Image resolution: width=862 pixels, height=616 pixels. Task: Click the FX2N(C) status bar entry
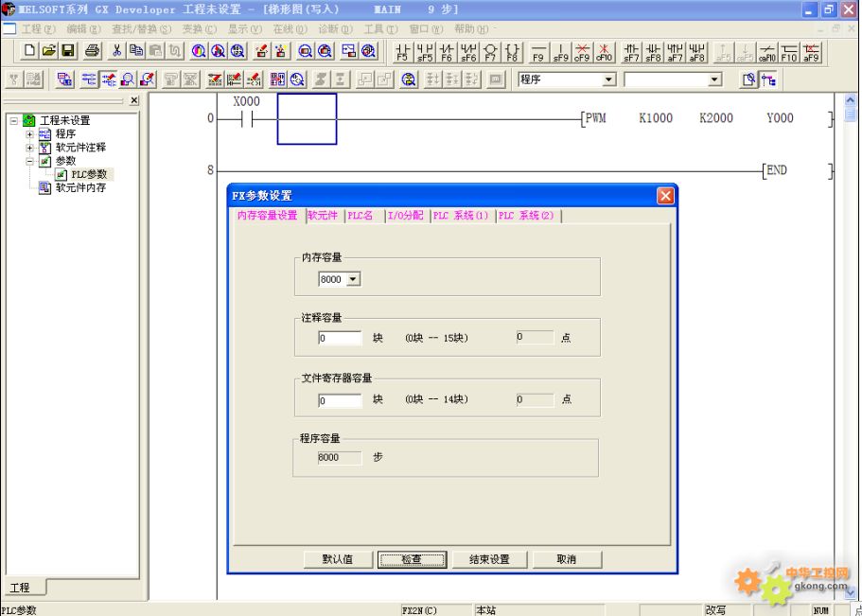419,610
